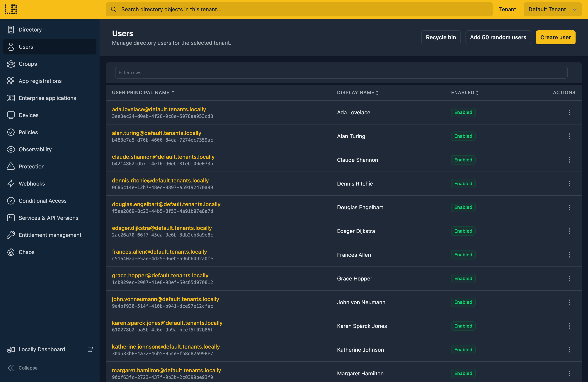
Task: Click the Chaos flame icon
Action: [x=11, y=252]
